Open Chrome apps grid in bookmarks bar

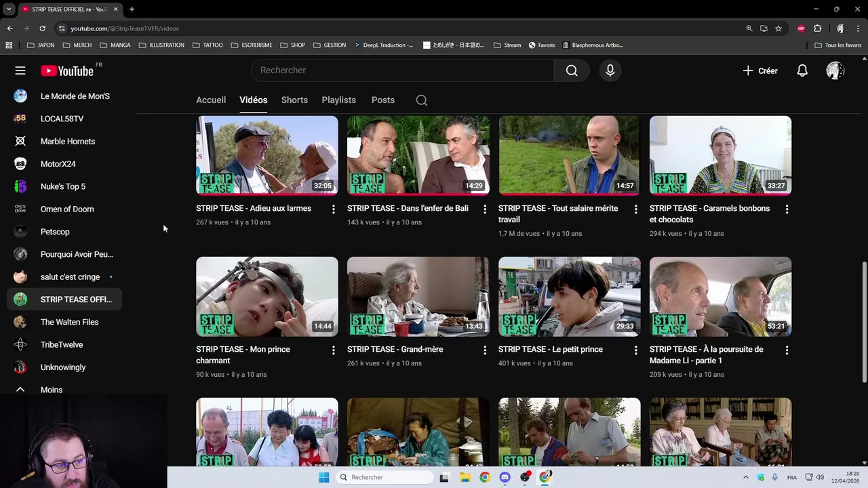[9, 45]
